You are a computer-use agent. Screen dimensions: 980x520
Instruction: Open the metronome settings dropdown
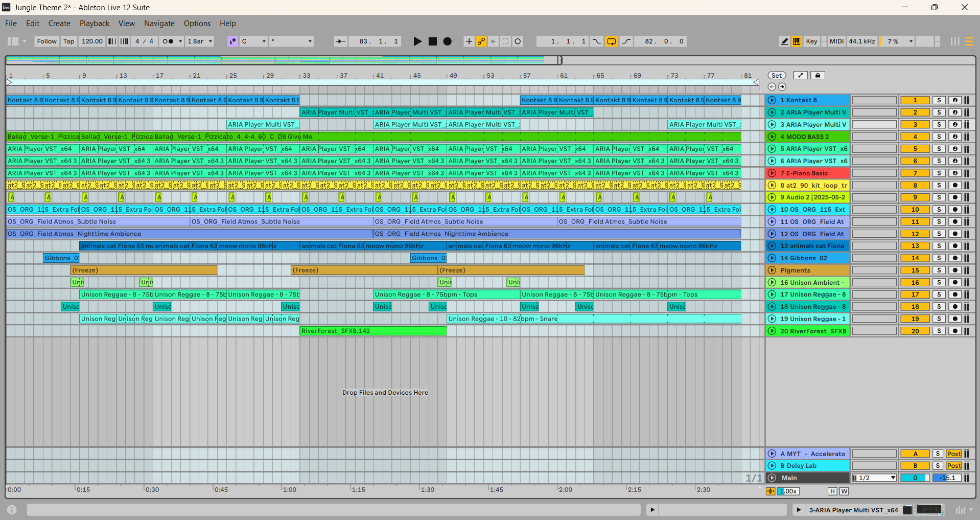(x=180, y=41)
